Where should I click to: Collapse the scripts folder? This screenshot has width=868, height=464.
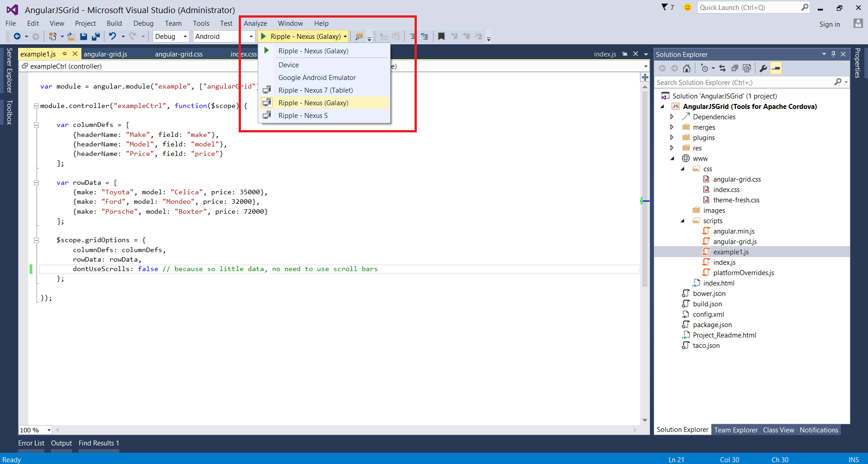click(683, 220)
